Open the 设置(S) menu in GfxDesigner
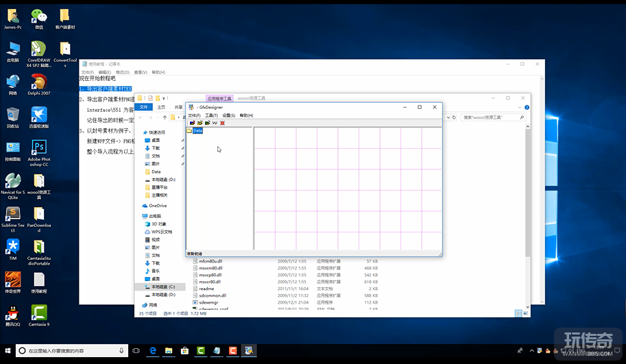 tap(229, 115)
